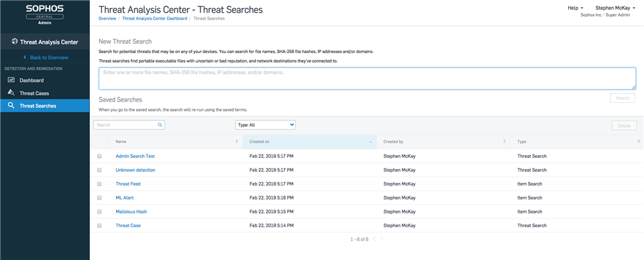The image size is (644, 260).
Task: Follow the Threat Analysis Center Dashboard breadcrumb
Action: 155,19
